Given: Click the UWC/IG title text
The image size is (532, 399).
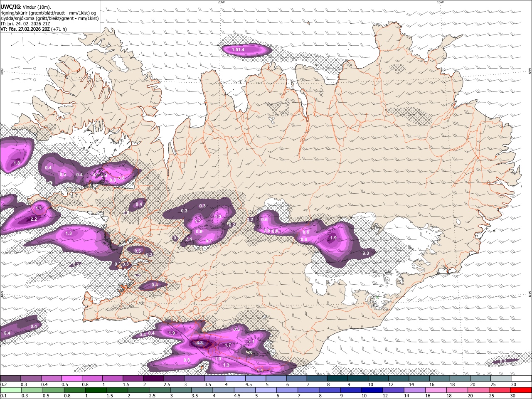Looking at the screenshot, I should coord(10,7).
